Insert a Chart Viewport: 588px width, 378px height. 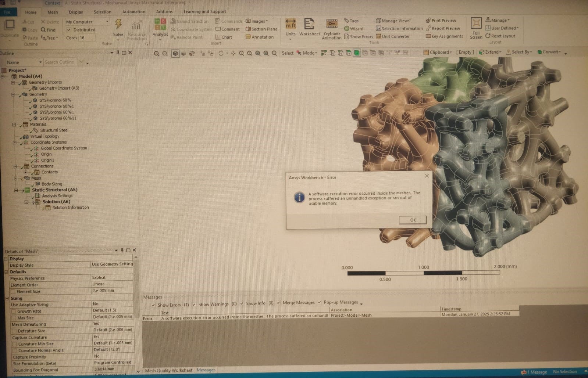224,37
